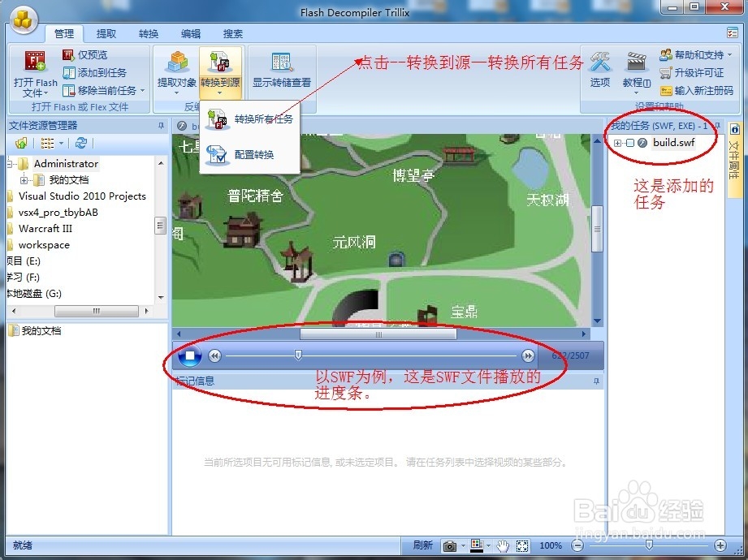Switch to the 提取 ribbon tab
Screen dimensions: 748x560
(x=106, y=34)
